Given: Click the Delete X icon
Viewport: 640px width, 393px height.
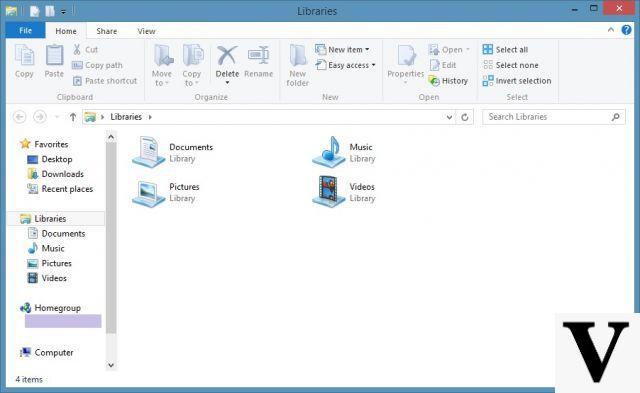Looking at the screenshot, I should click(x=227, y=55).
